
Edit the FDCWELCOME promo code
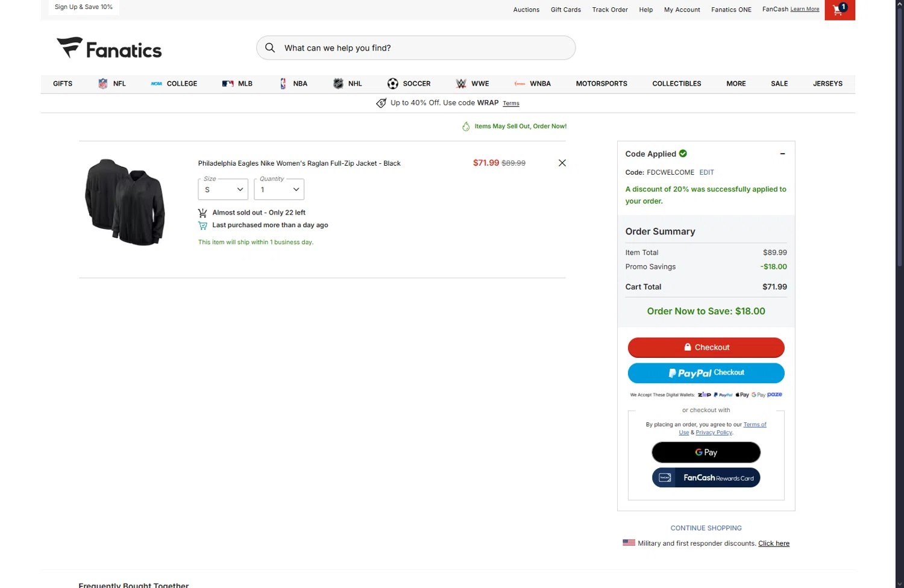(x=706, y=172)
